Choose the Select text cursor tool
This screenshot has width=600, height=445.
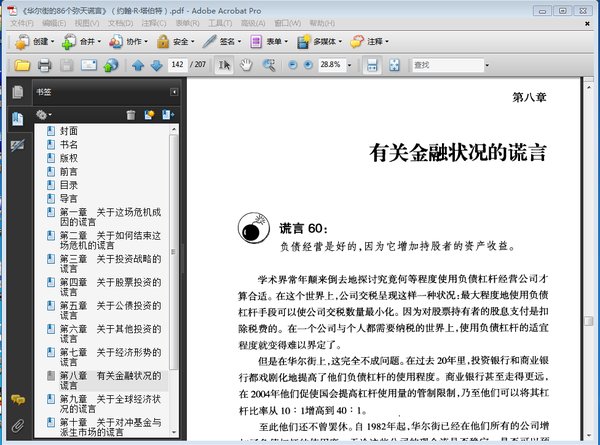(225, 65)
